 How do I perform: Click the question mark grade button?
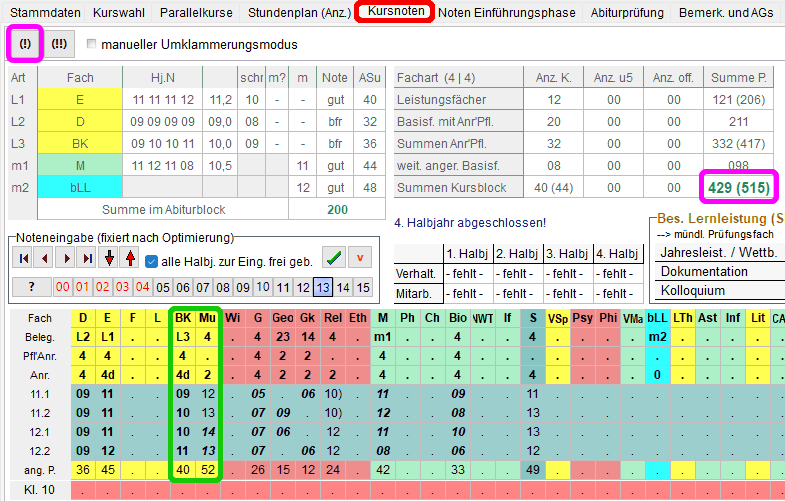(x=32, y=288)
